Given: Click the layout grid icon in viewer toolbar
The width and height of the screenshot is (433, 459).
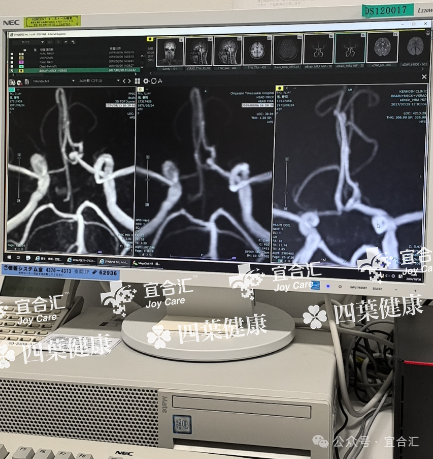Looking at the screenshot, I should (137, 81).
